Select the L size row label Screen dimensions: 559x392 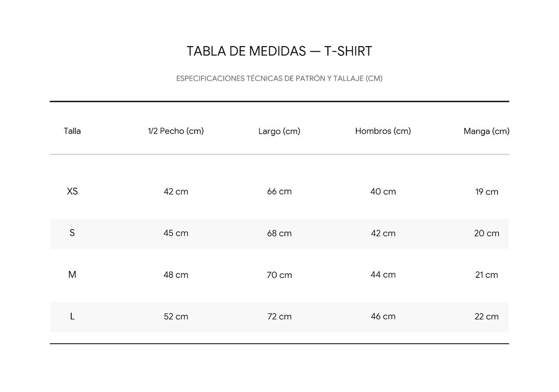click(72, 316)
